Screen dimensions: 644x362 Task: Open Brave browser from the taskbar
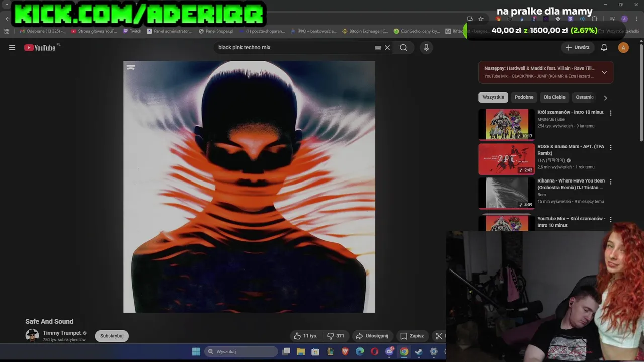coord(345,351)
